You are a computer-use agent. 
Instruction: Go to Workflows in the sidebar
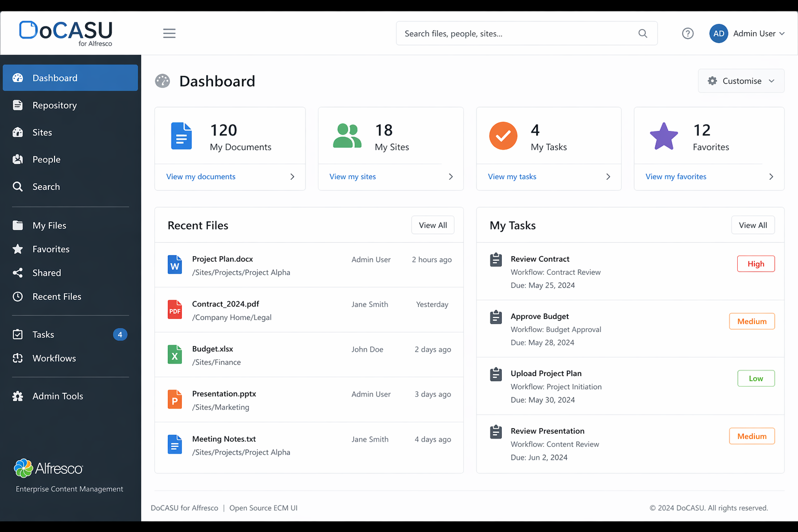point(54,358)
